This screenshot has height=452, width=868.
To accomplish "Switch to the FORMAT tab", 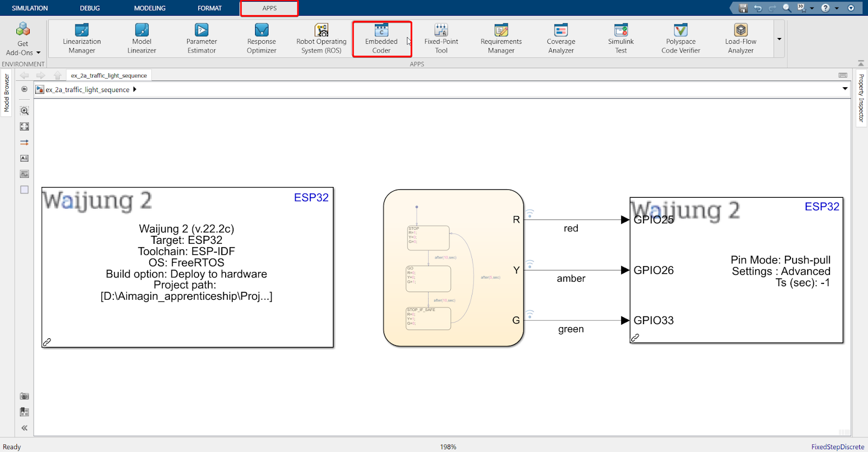I will click(x=209, y=8).
